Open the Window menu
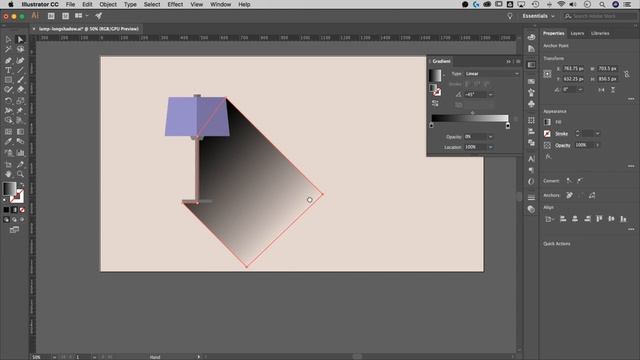 tap(220, 4)
